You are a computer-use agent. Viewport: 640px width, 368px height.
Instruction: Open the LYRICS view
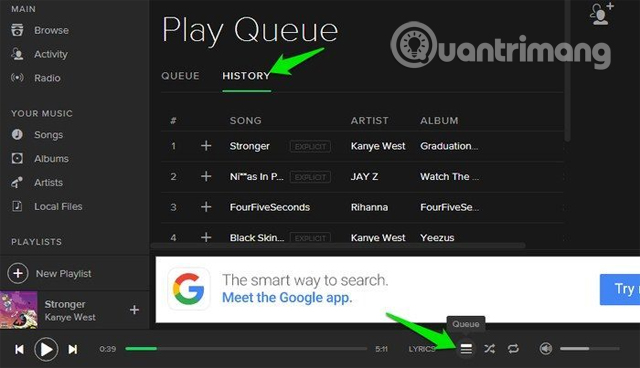422,349
